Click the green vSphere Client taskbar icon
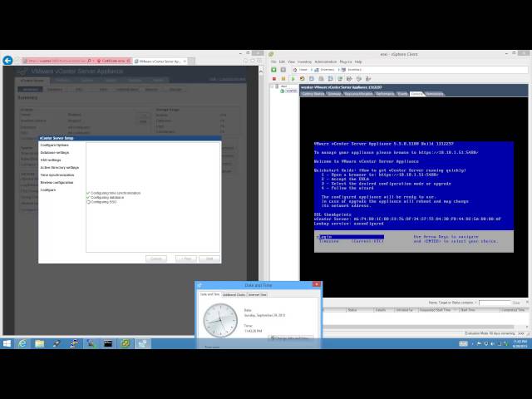This screenshot has height=399, width=532. point(126,343)
